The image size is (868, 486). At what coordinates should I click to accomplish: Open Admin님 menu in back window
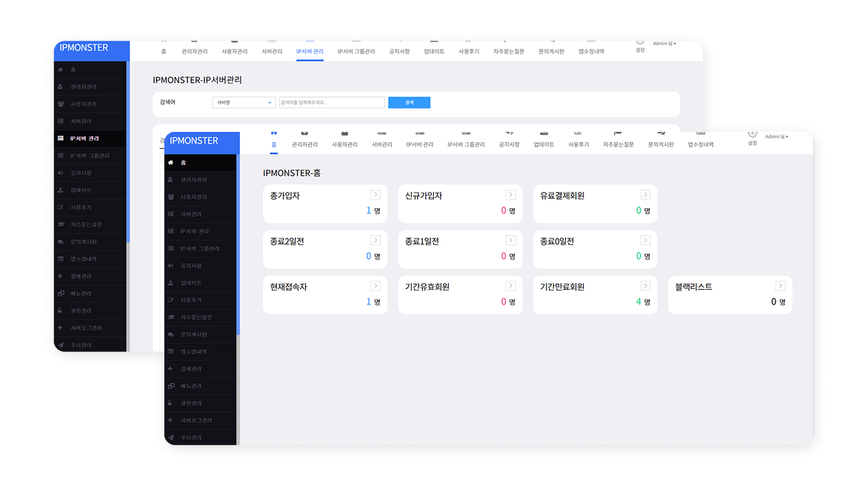[x=664, y=44]
